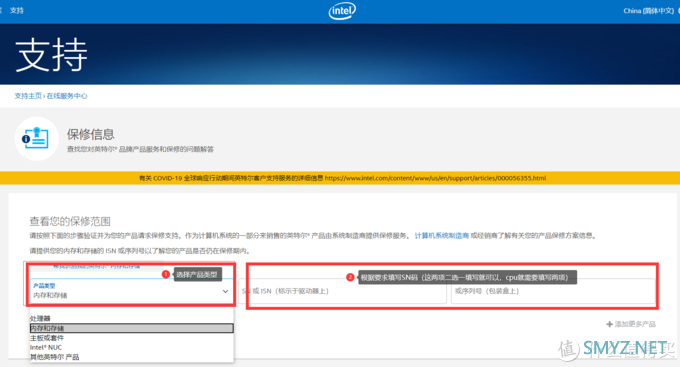Open the 支持 link in top bar

point(17,10)
